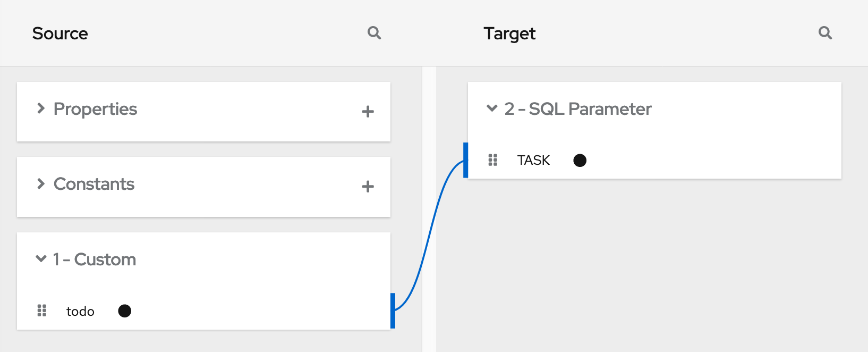868x352 pixels.
Task: Collapse the 1 - Custom document chevron
Action: [x=41, y=259]
